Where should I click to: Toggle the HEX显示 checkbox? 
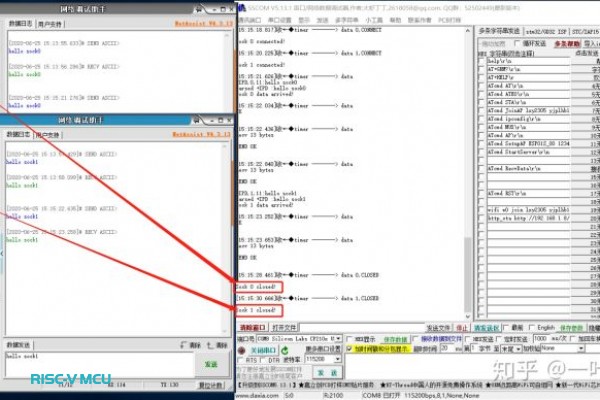(x=349, y=339)
